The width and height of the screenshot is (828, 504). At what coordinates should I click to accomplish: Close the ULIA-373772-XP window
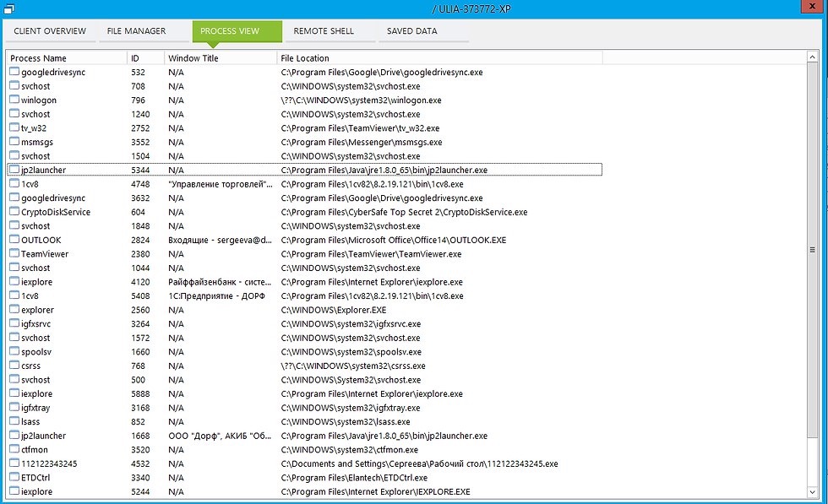coord(812,7)
